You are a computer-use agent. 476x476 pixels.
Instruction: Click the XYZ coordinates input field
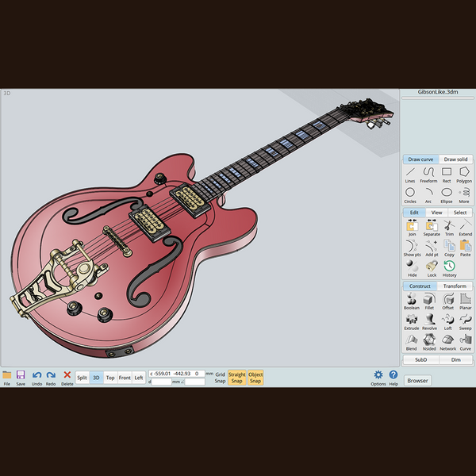coord(178,373)
